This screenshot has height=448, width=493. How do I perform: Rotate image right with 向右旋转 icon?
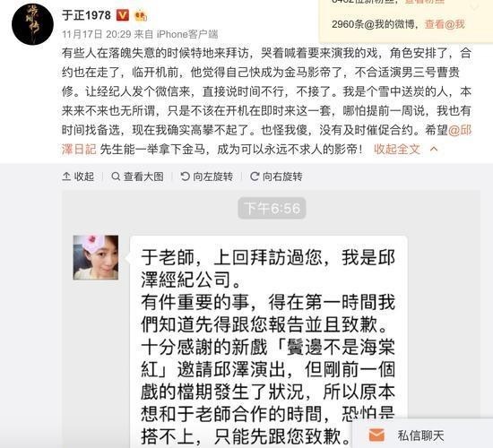[255, 177]
